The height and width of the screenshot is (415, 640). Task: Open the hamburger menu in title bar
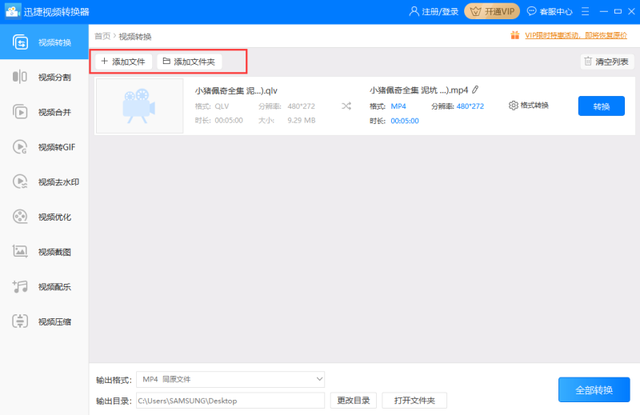pos(585,11)
